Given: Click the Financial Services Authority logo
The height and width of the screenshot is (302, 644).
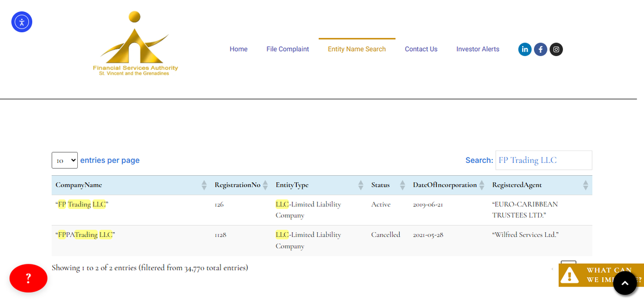Looking at the screenshot, I should (135, 44).
